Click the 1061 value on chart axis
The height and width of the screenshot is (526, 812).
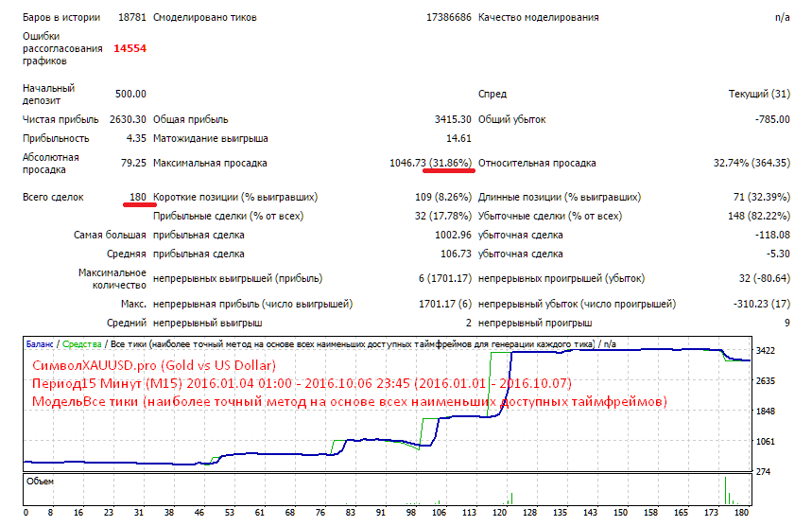coord(766,442)
